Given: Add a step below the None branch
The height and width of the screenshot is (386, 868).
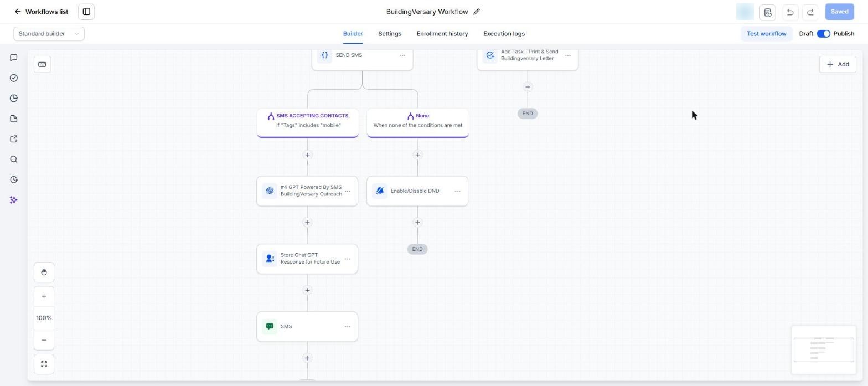Looking at the screenshot, I should pyautogui.click(x=417, y=155).
